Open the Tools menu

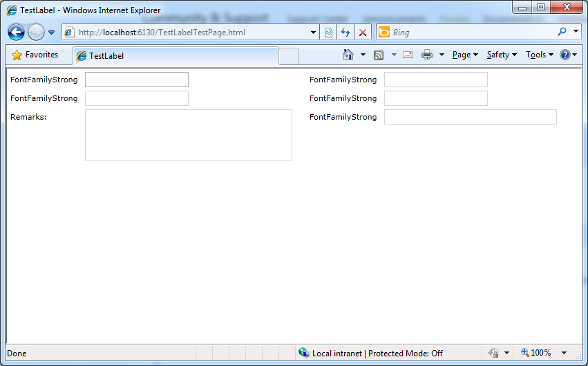[x=539, y=55]
